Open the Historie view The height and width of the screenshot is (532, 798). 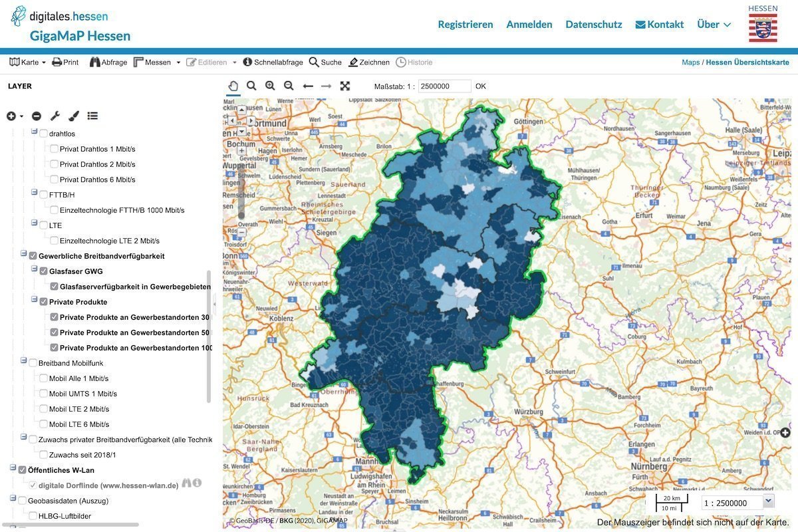[x=414, y=62]
